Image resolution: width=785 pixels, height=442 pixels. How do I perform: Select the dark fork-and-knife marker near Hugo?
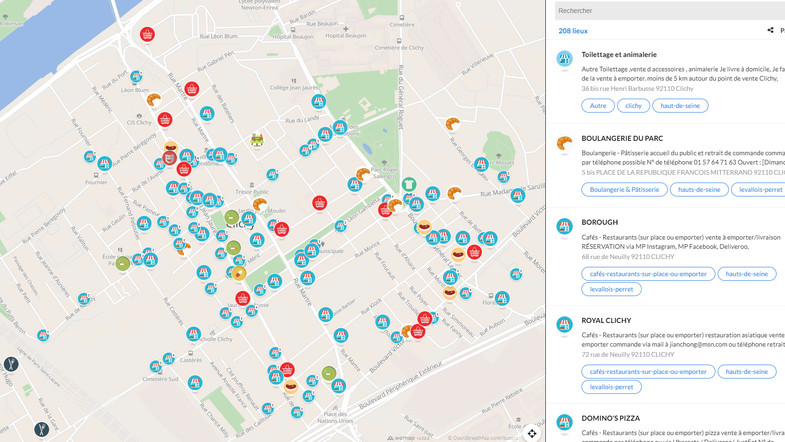(11, 364)
